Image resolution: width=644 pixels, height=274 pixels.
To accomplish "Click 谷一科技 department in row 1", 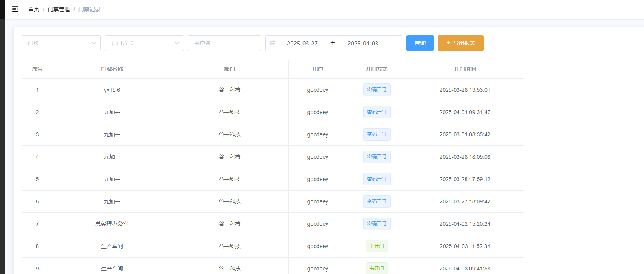I will point(229,90).
